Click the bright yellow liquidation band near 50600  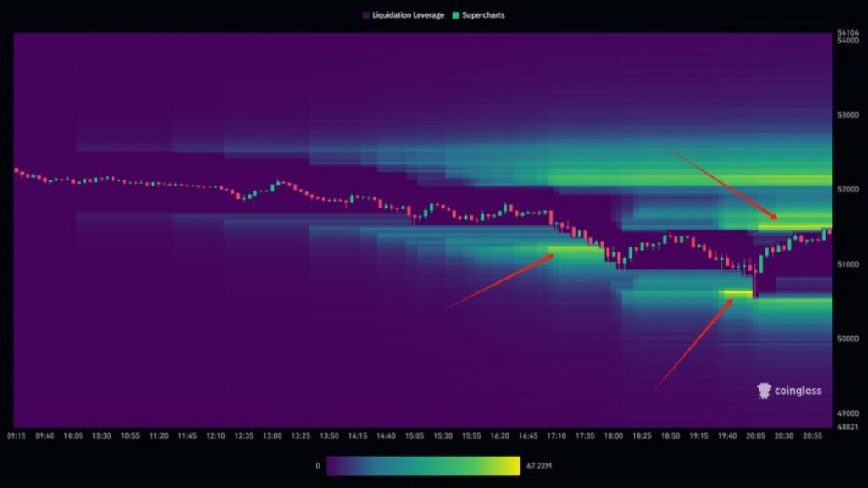(737, 294)
